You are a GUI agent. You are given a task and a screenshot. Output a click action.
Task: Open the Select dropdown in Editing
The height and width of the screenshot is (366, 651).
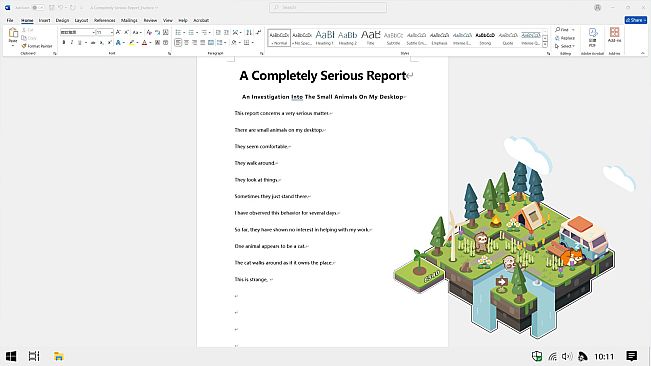tap(565, 46)
